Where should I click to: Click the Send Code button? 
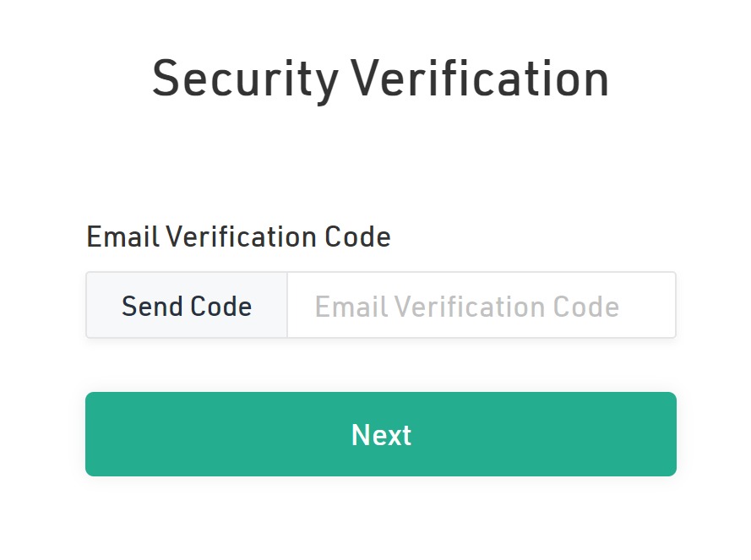[x=187, y=306]
